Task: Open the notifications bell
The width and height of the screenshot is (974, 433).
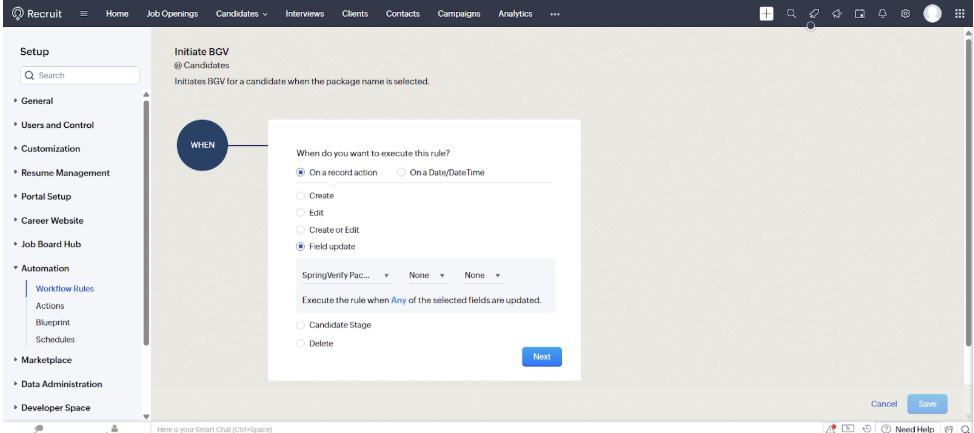Action: (x=883, y=14)
